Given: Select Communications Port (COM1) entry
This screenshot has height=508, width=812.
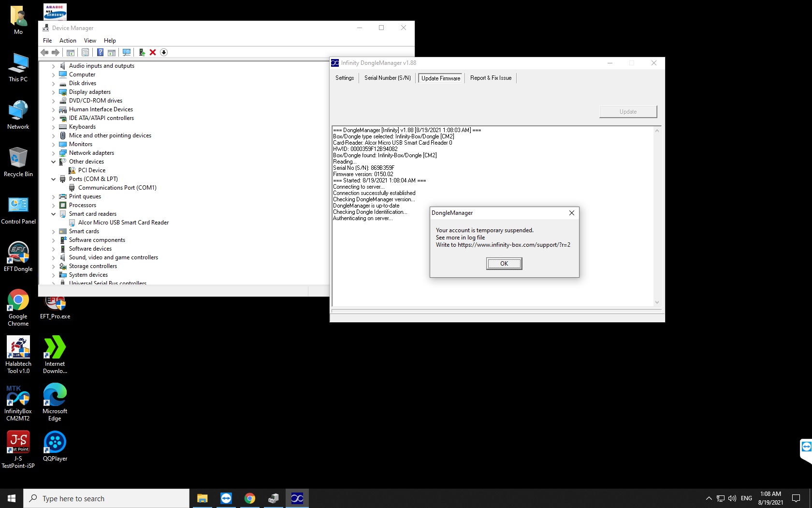Looking at the screenshot, I should 117,188.
